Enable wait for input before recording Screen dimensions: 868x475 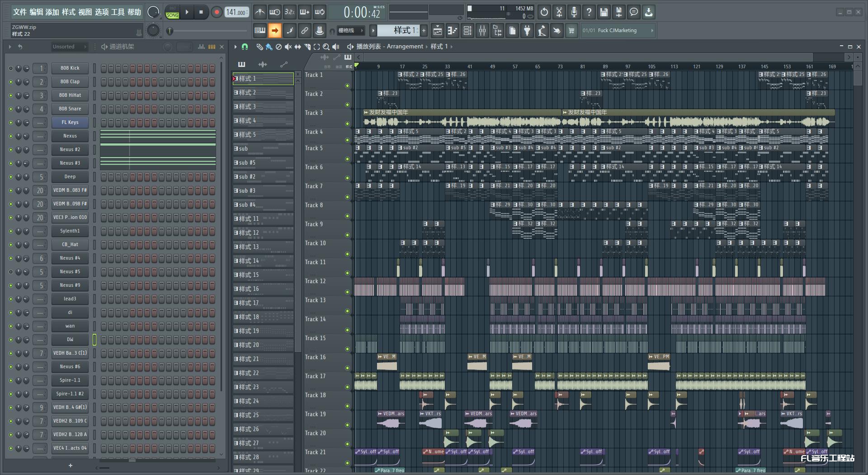tap(274, 12)
